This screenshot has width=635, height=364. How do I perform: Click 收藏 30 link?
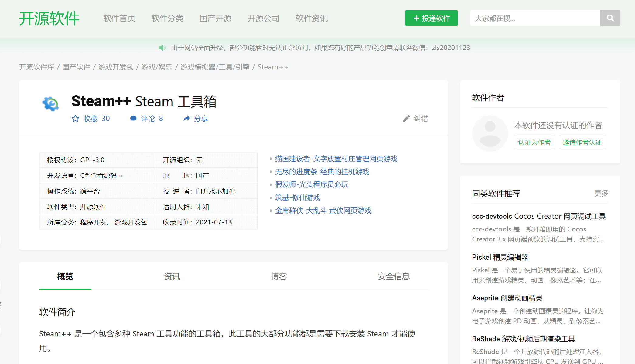click(91, 119)
